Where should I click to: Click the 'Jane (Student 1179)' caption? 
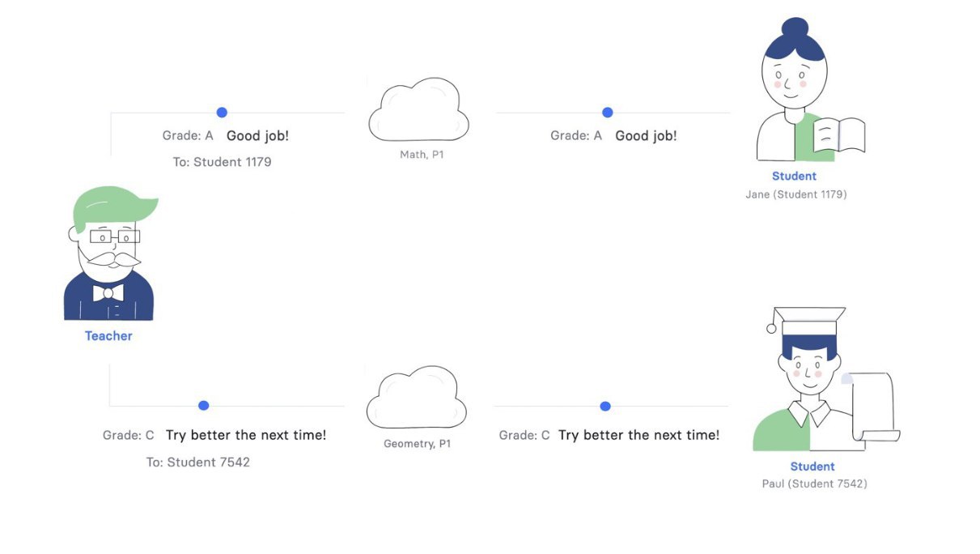point(796,194)
